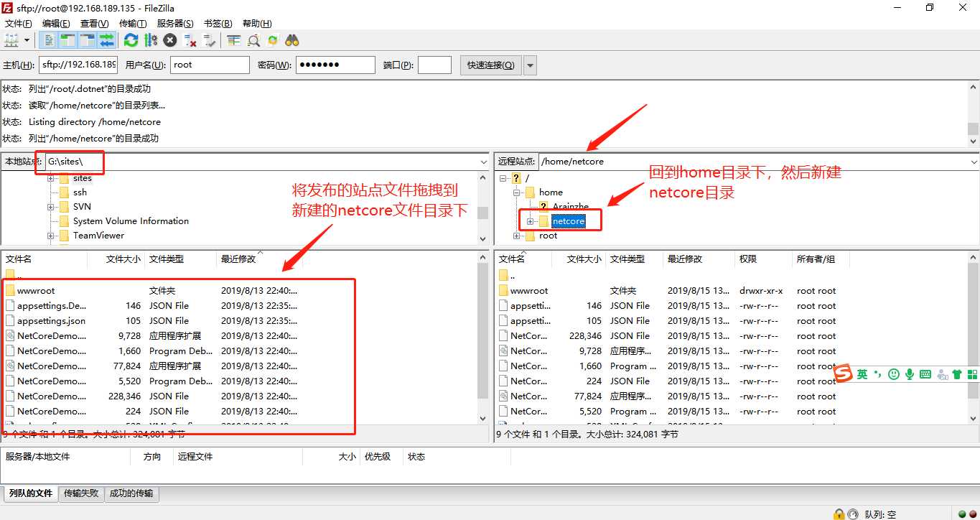The image size is (980, 520).
Task: Toggle synchronized browsing on the toolbar
Action: (273, 40)
